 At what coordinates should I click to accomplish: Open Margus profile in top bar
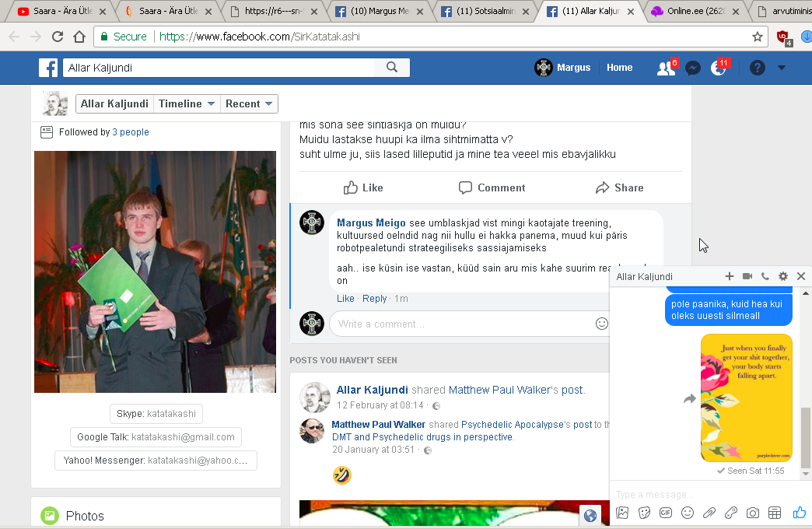coord(562,68)
